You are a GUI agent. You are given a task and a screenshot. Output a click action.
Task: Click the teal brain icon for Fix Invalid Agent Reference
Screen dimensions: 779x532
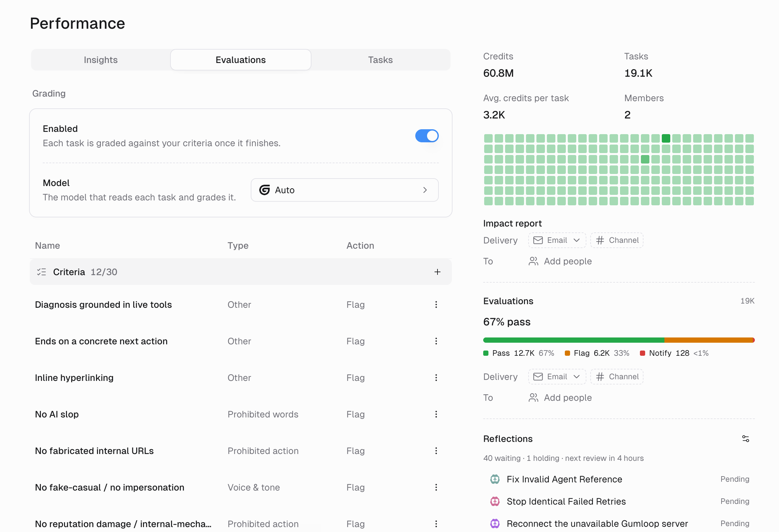tap(495, 479)
